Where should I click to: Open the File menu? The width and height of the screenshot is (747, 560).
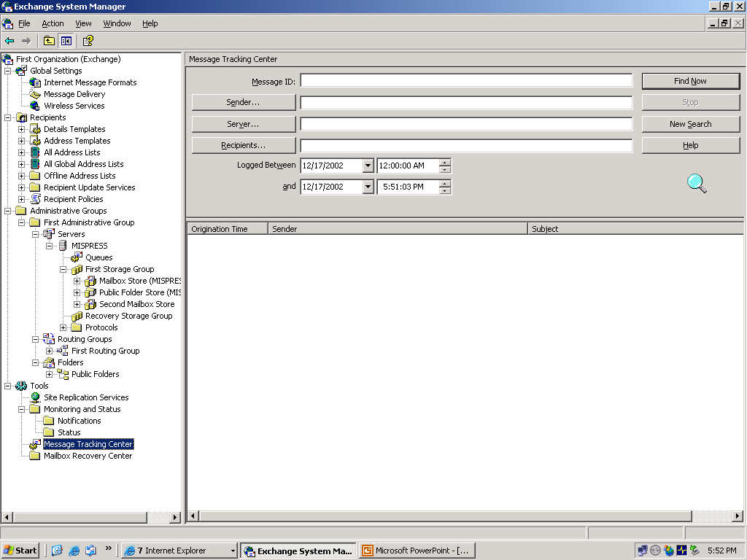click(x=24, y=23)
